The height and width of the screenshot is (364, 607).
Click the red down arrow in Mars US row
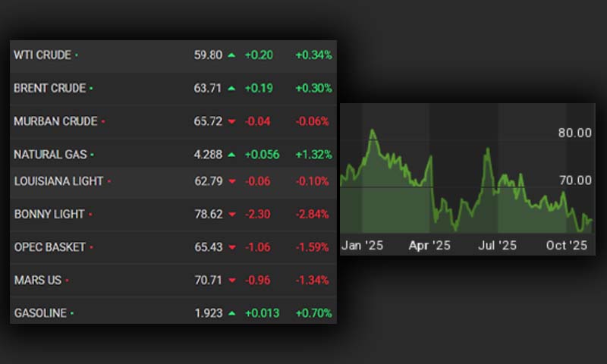coord(232,280)
